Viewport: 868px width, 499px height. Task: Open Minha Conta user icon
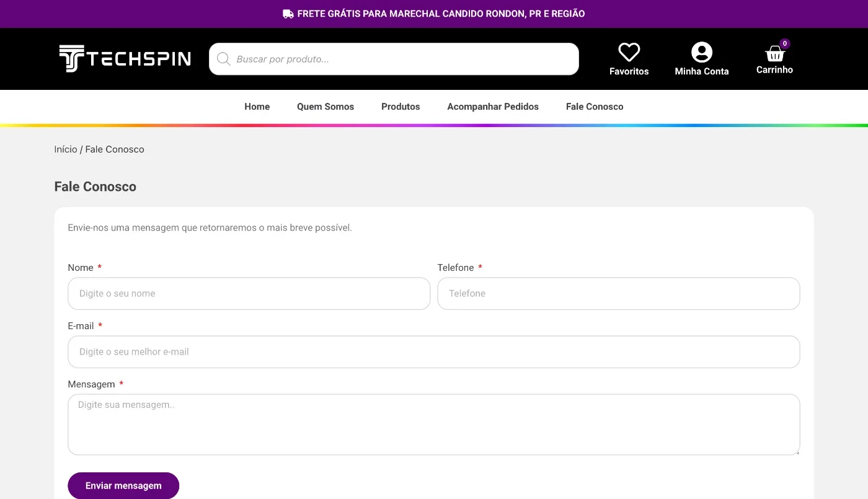702,52
